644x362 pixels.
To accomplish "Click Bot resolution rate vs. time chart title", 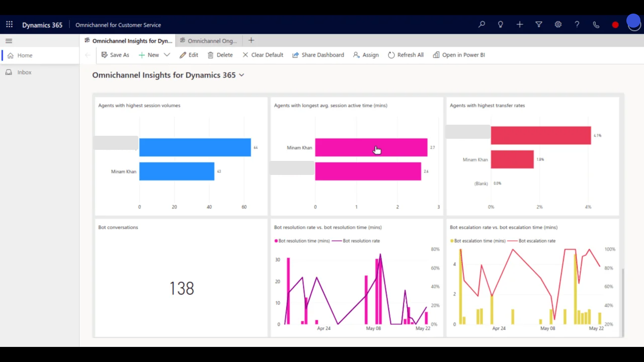I will [x=328, y=227].
